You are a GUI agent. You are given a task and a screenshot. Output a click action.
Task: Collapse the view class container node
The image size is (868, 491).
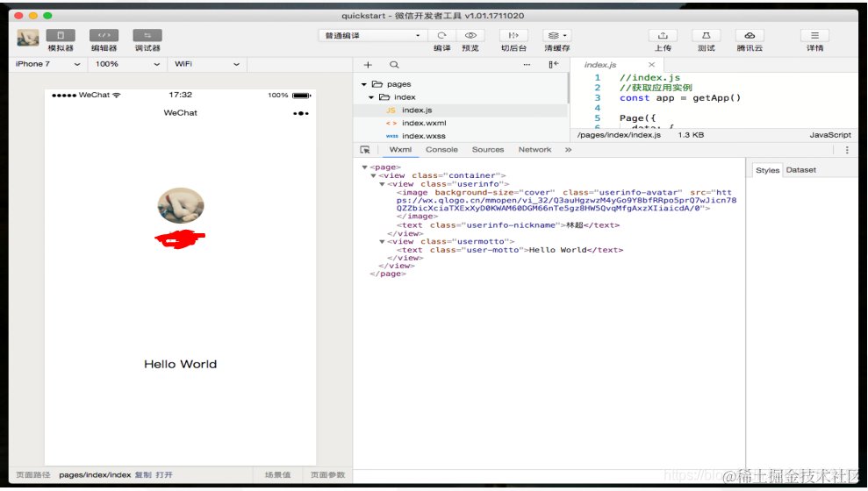pos(373,175)
